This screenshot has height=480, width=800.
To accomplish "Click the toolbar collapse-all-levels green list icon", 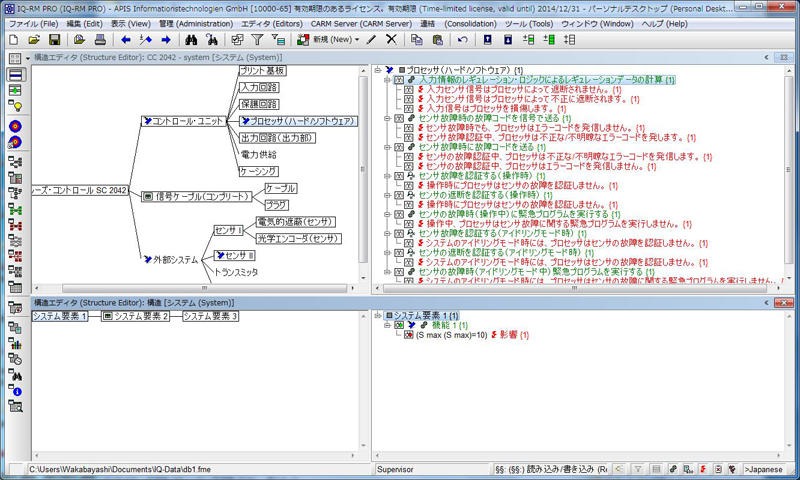I will 549,40.
